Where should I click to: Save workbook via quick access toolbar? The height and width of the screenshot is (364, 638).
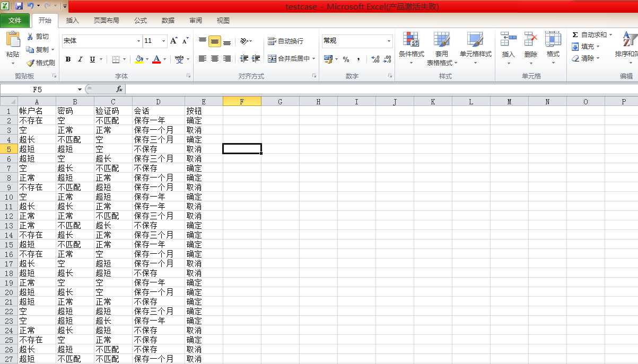pyautogui.click(x=19, y=6)
